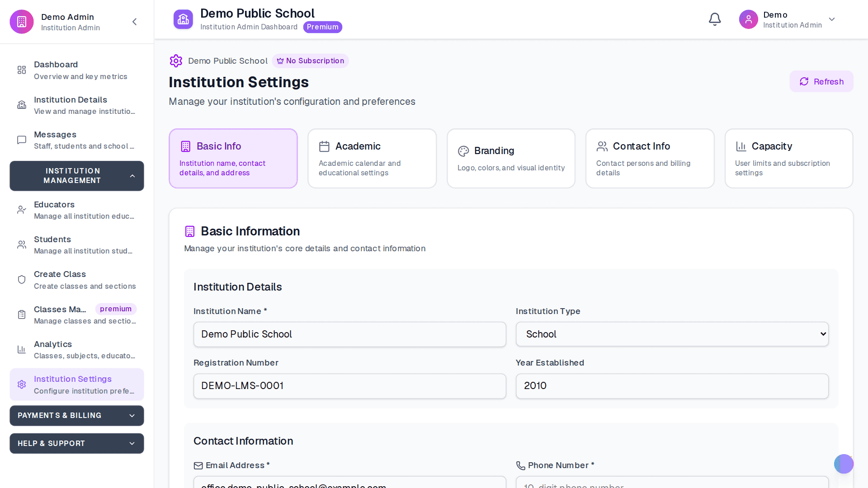Switch to the Academic tab
Image resolution: width=868 pixels, height=488 pixels.
372,159
